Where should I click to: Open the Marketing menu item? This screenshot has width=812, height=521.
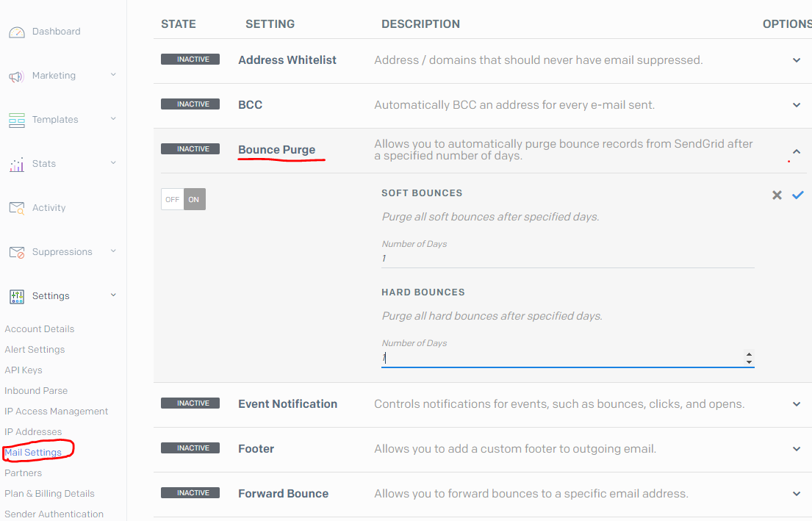tap(54, 76)
